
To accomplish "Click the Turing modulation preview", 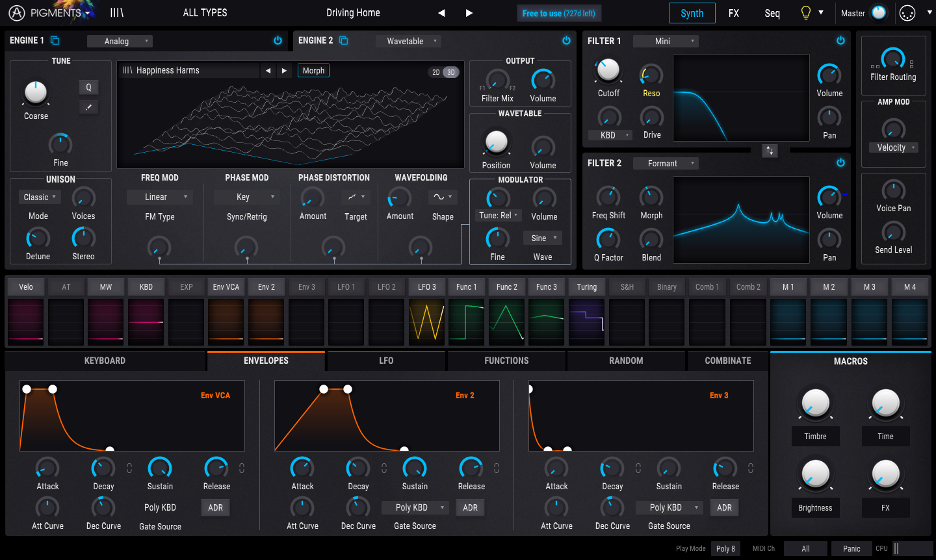I will click(587, 321).
